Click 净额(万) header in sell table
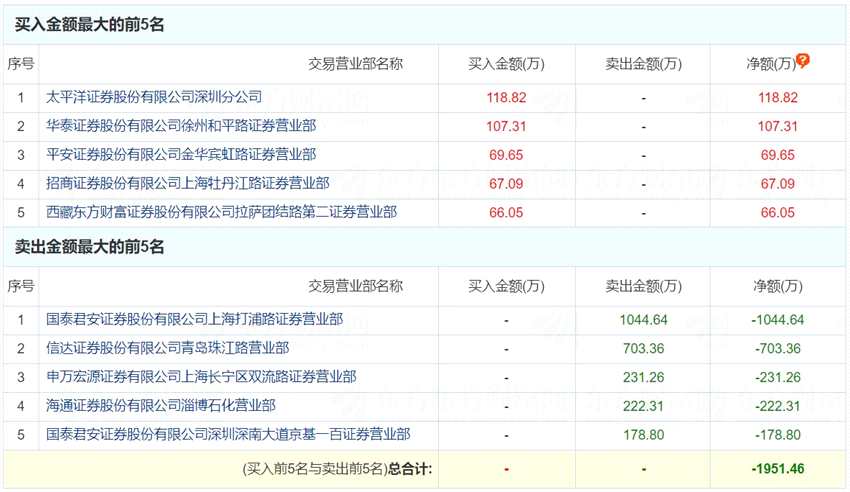Image resolution: width=850 pixels, height=492 pixels. [x=778, y=286]
